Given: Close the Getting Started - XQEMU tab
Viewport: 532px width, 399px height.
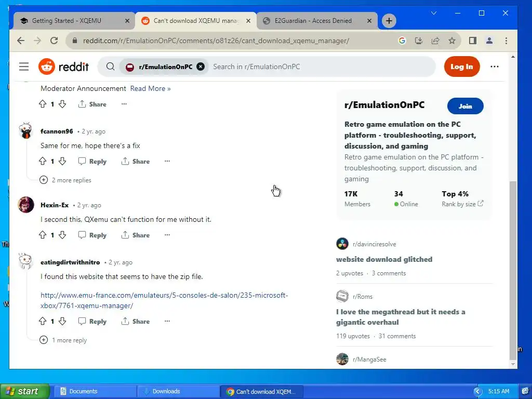Looking at the screenshot, I should pyautogui.click(x=127, y=21).
